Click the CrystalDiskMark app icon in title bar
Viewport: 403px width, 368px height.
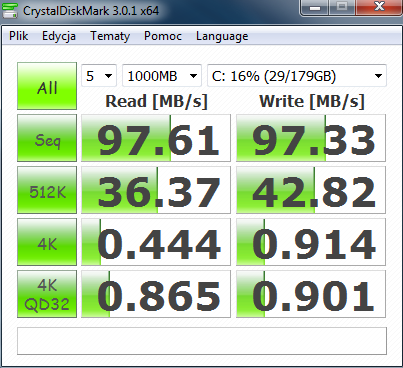10,10
